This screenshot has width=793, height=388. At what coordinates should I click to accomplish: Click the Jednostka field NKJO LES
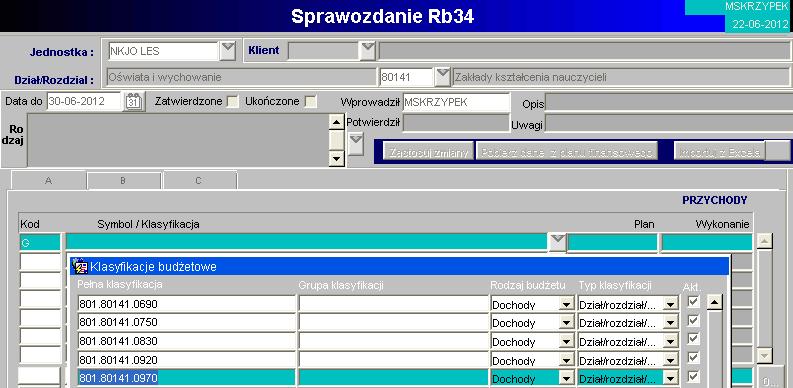[164, 51]
